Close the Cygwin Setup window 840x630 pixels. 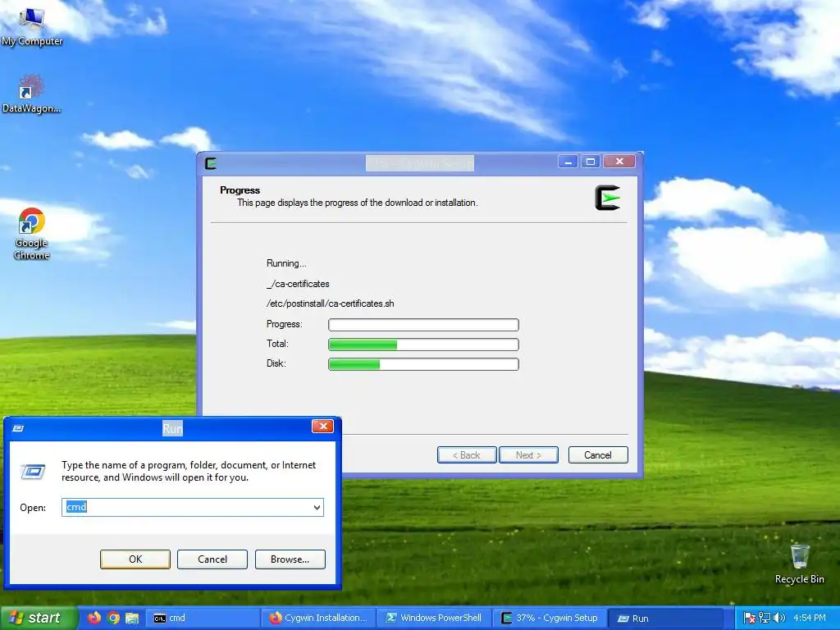619,162
